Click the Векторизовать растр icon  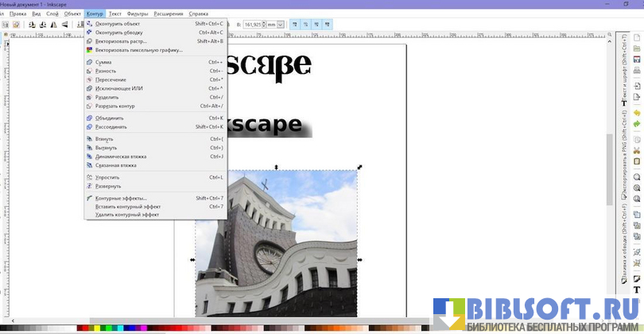(x=89, y=41)
